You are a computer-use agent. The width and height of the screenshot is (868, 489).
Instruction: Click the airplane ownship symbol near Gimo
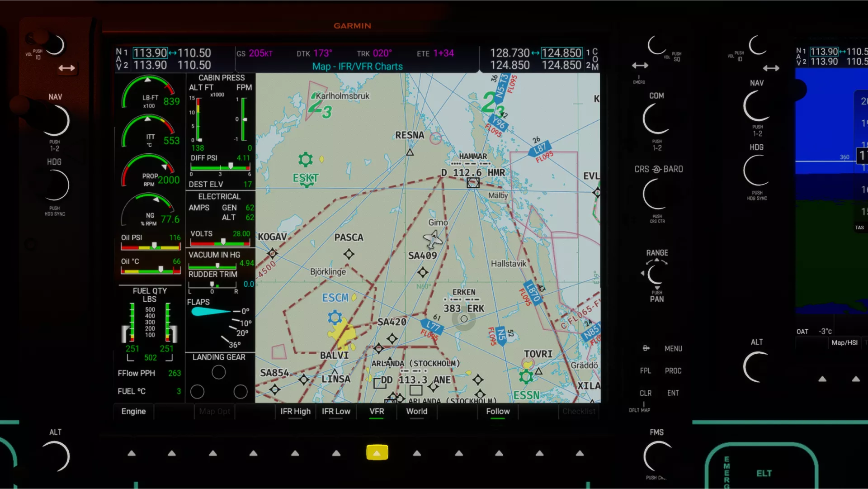pyautogui.click(x=433, y=239)
